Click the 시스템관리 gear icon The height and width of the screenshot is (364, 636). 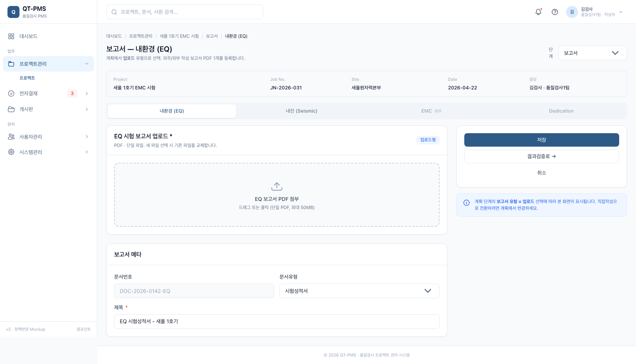click(11, 152)
